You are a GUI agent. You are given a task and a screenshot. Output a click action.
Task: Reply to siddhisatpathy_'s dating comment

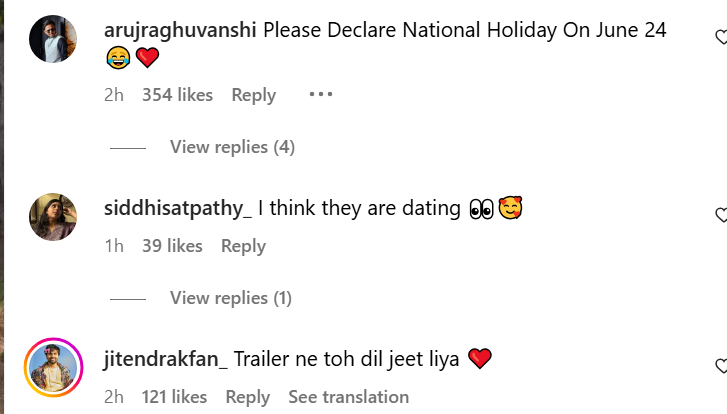point(243,246)
